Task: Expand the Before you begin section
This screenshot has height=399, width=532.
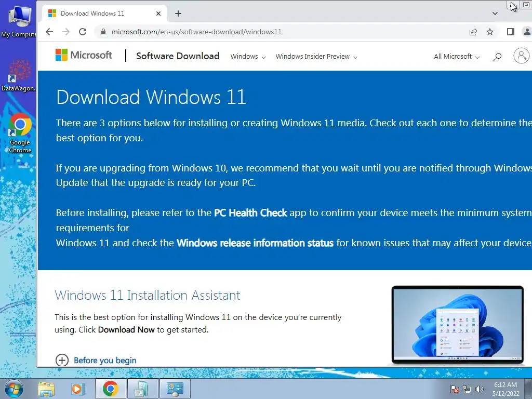Action: click(x=96, y=361)
